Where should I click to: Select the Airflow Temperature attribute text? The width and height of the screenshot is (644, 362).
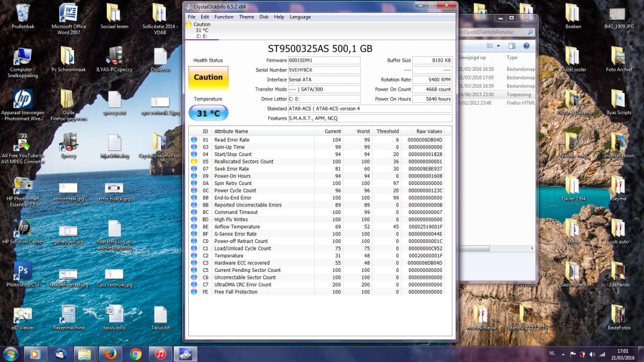[x=237, y=226]
